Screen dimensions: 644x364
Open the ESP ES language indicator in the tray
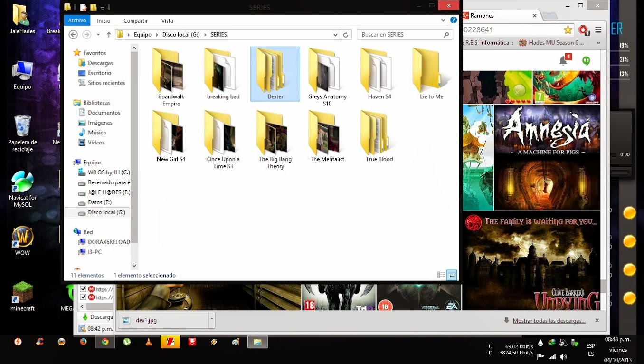point(591,350)
